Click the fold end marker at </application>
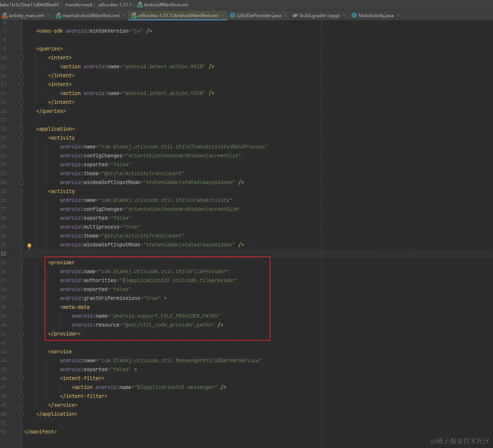This screenshot has width=493, height=448. coord(22,414)
